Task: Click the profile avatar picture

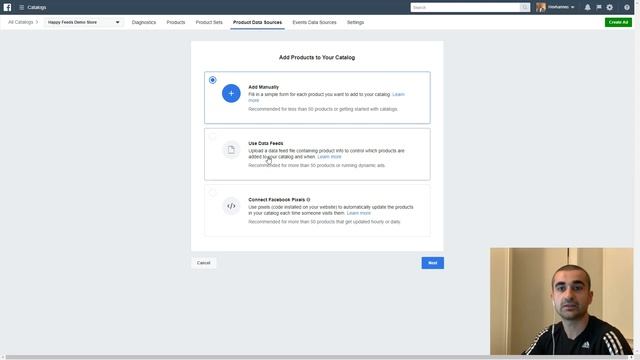Action: tap(541, 7)
